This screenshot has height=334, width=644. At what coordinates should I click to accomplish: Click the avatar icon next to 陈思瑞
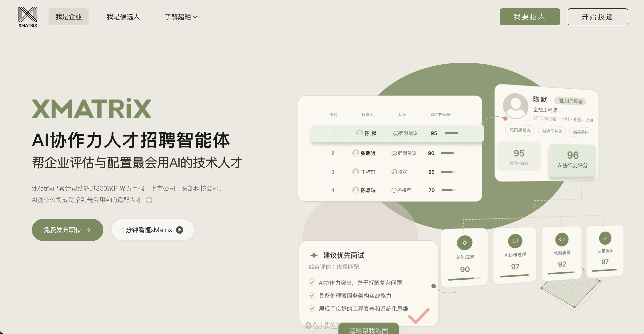(356, 190)
